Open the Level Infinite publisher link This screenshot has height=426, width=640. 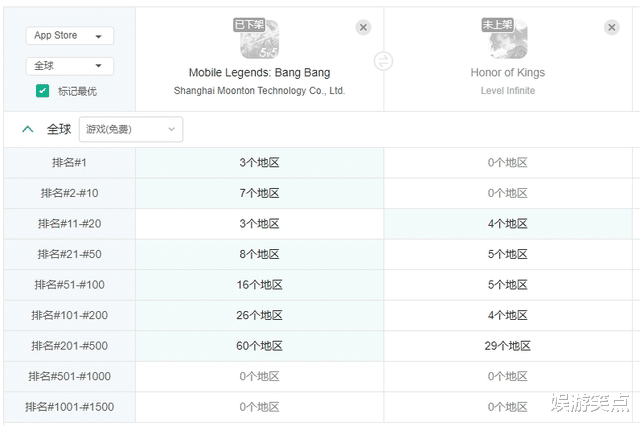click(508, 91)
